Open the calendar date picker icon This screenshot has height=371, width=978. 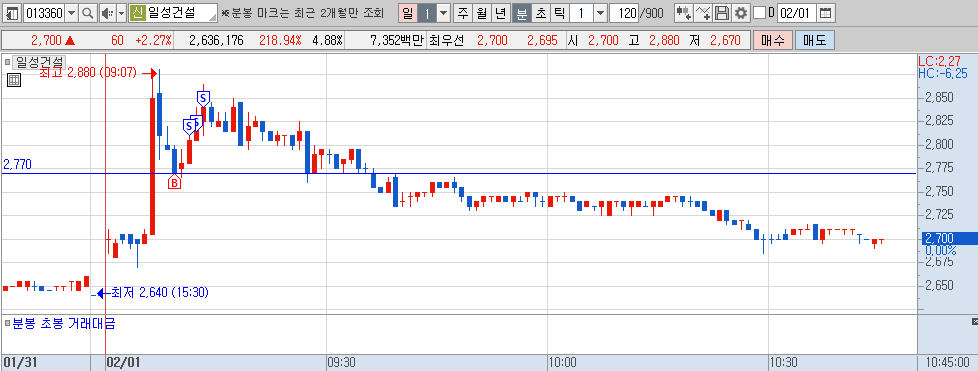[x=825, y=13]
